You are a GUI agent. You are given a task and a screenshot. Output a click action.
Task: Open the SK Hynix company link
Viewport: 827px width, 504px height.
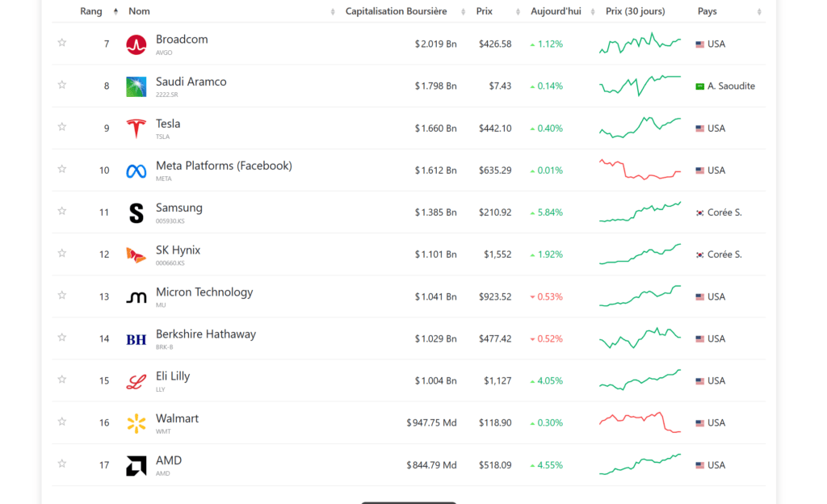(178, 250)
